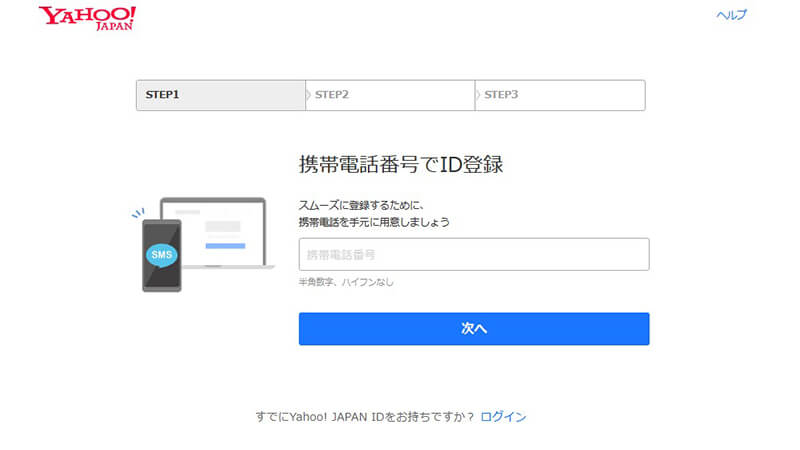Go to the STEP3 tab
The image size is (800, 450).
tap(562, 95)
